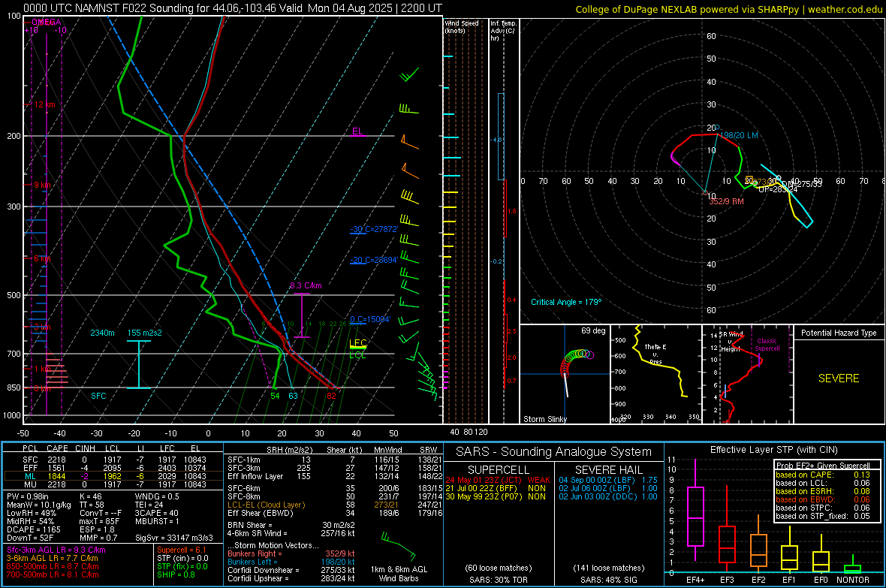The image size is (886, 588).
Task: Click the SHIP = 0.8 value
Action: pyautogui.click(x=176, y=574)
